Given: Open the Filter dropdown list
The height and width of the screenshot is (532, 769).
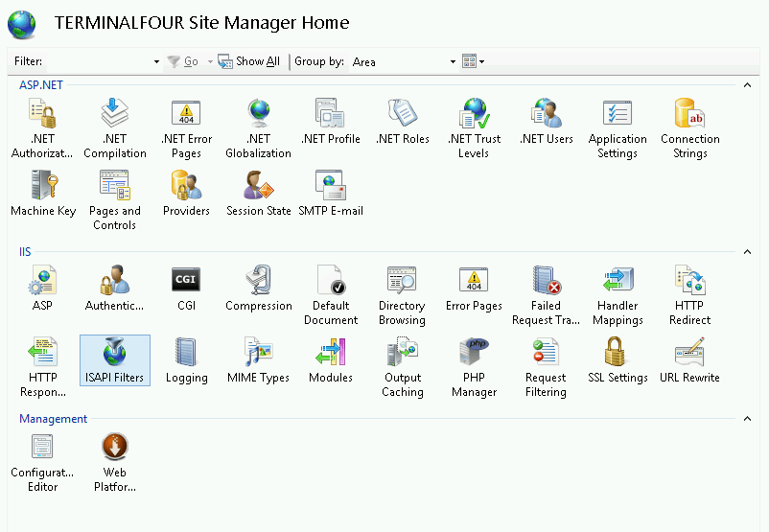Looking at the screenshot, I should click(156, 61).
